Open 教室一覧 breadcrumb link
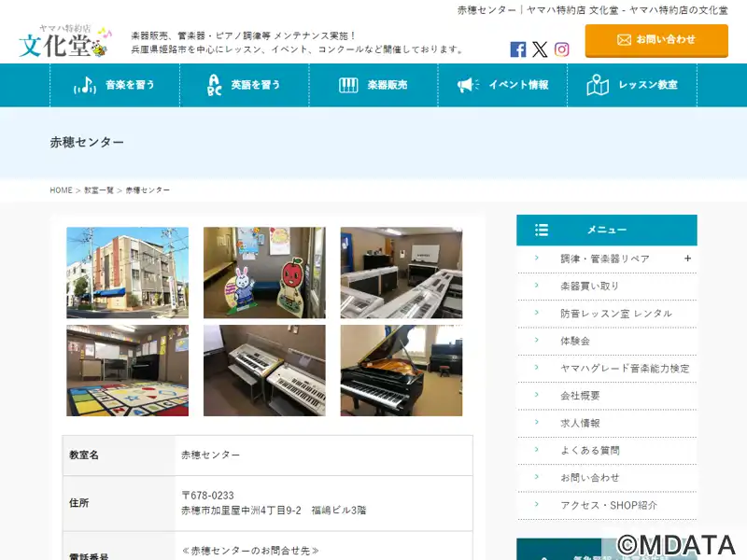The height and width of the screenshot is (560, 747). [x=99, y=190]
